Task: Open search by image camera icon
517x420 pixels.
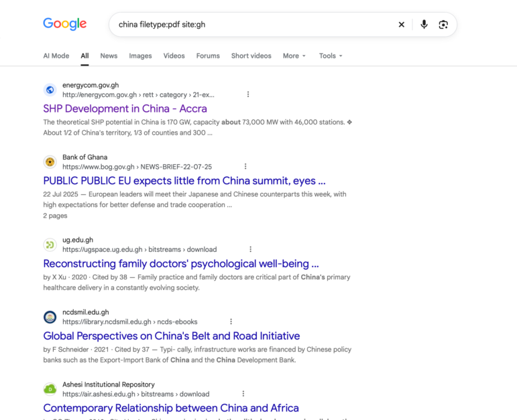Action: [443, 24]
